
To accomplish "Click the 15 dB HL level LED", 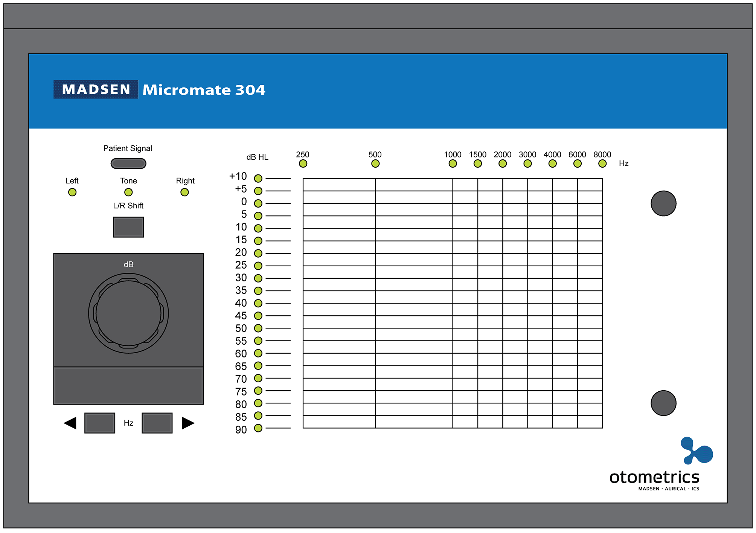I will [x=258, y=241].
